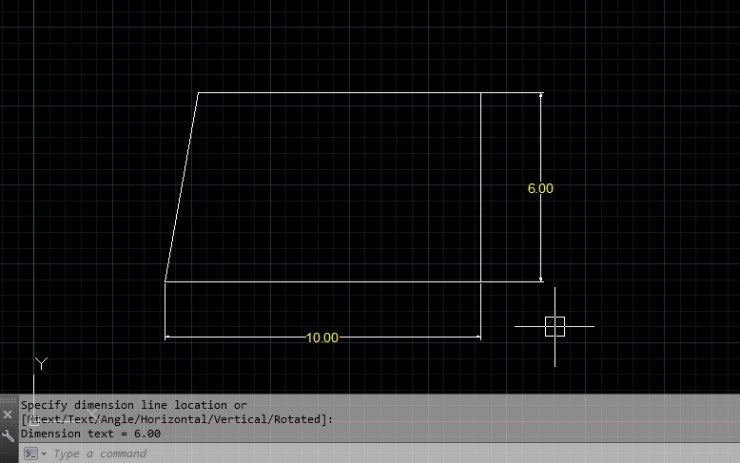This screenshot has width=740, height=463.
Task: Choose the Angle option in the prompt
Action: 117,419
